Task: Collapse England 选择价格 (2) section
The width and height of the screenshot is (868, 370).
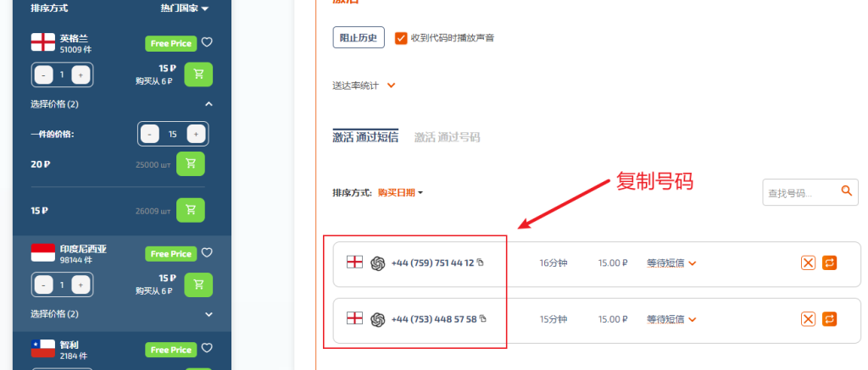Action: (209, 104)
